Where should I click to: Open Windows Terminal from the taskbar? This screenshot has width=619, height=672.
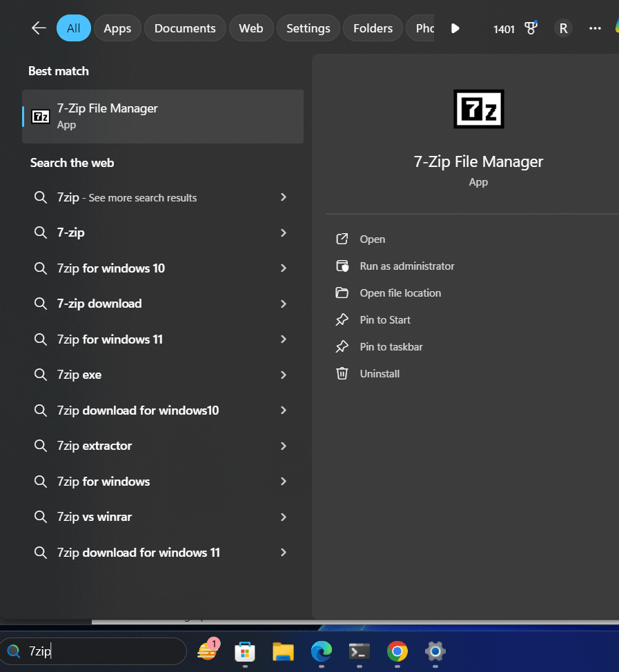click(359, 651)
